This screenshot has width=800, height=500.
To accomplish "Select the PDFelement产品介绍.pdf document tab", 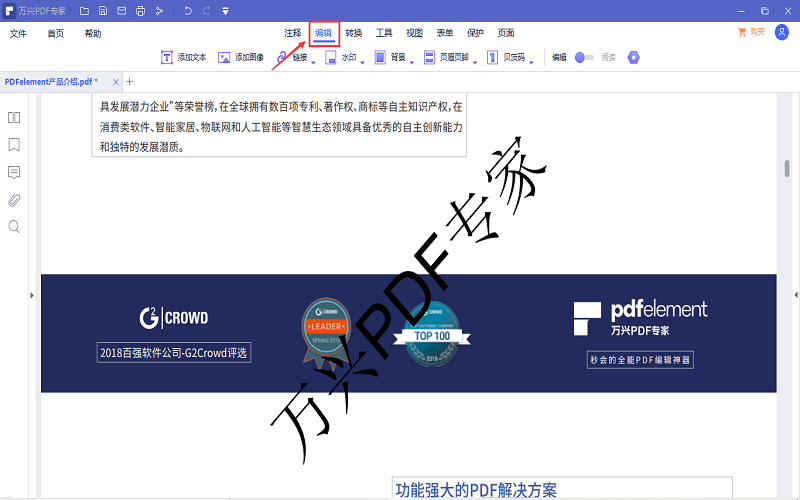I will (51, 82).
